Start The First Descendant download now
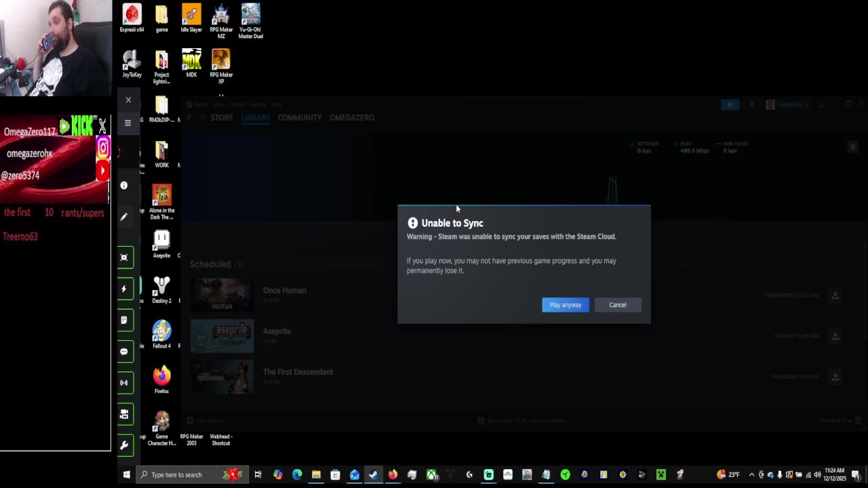This screenshot has height=488, width=868. (835, 377)
